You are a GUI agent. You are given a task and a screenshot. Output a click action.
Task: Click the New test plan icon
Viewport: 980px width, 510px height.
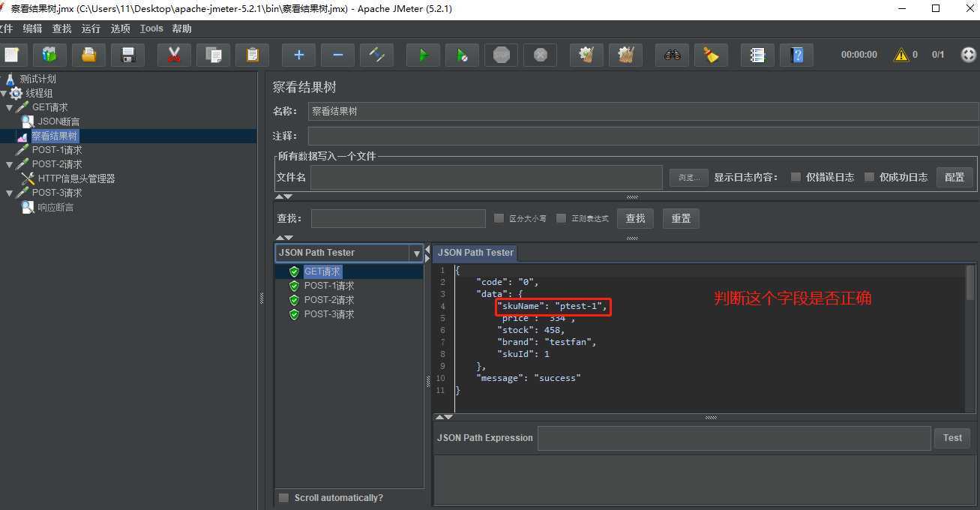[x=11, y=55]
